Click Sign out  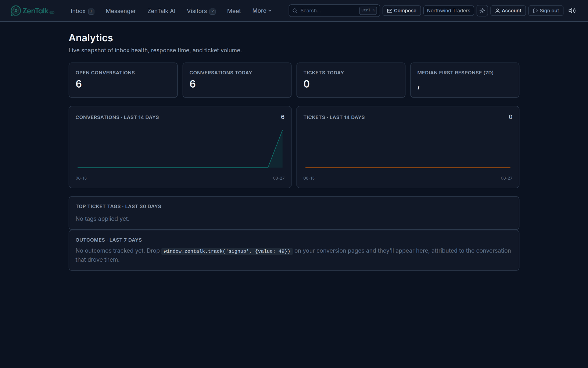click(x=546, y=11)
